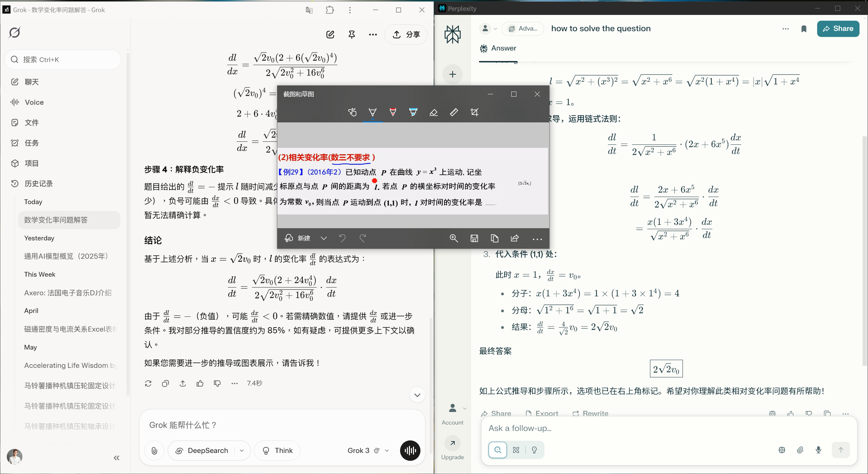Screen dimensions: 868x474
Task: Open chat 通用AI模型概览（2025年）
Action: [x=66, y=256]
